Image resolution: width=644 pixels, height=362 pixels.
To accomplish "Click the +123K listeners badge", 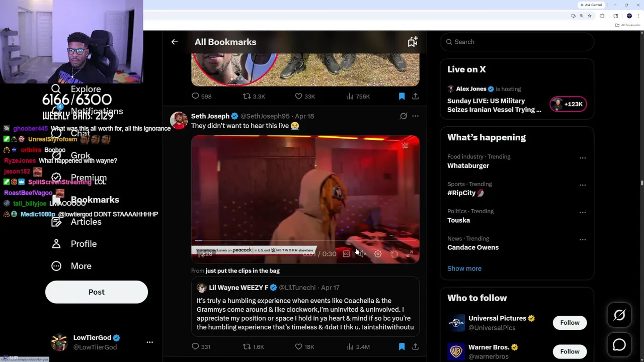I will pos(568,104).
